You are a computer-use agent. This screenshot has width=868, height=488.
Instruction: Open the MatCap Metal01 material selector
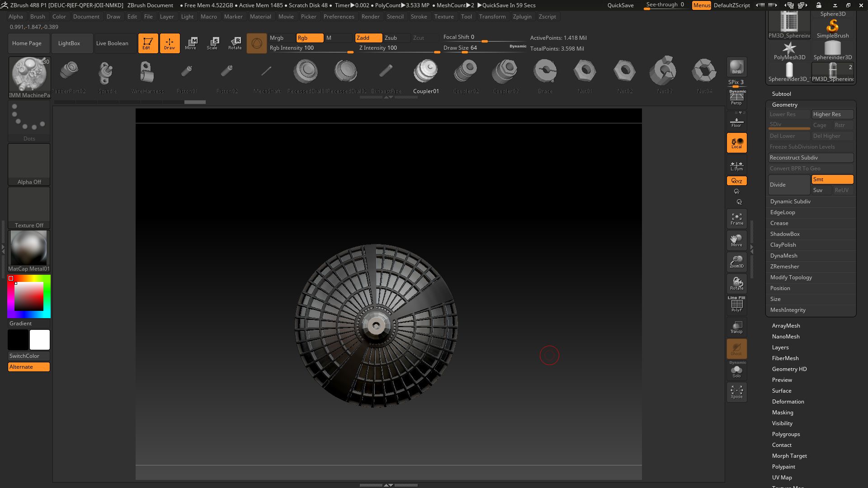click(29, 251)
